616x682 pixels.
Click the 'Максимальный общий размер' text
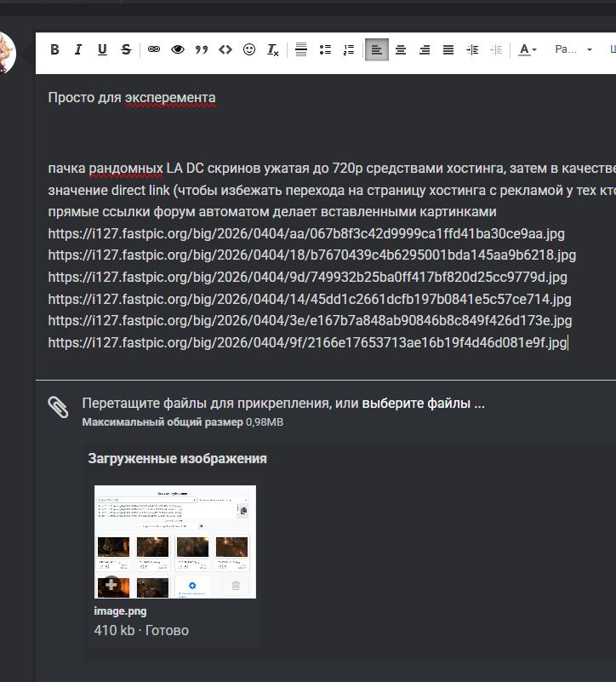coord(163,422)
